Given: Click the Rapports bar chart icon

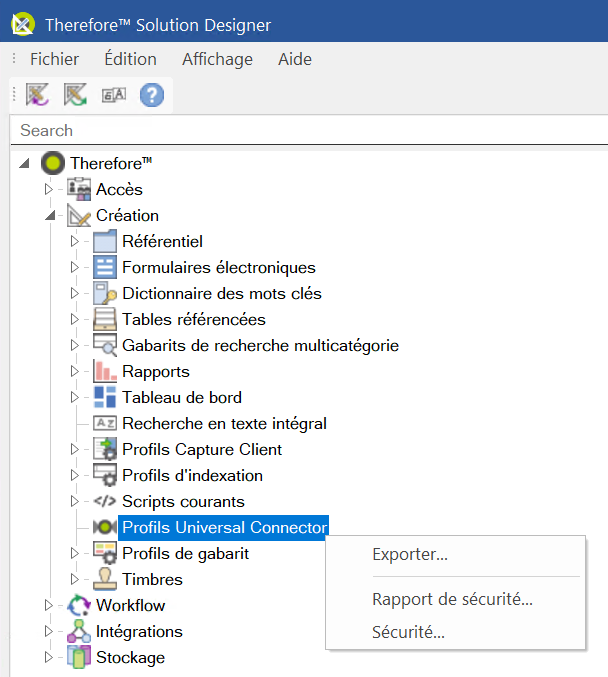Looking at the screenshot, I should point(105,372).
